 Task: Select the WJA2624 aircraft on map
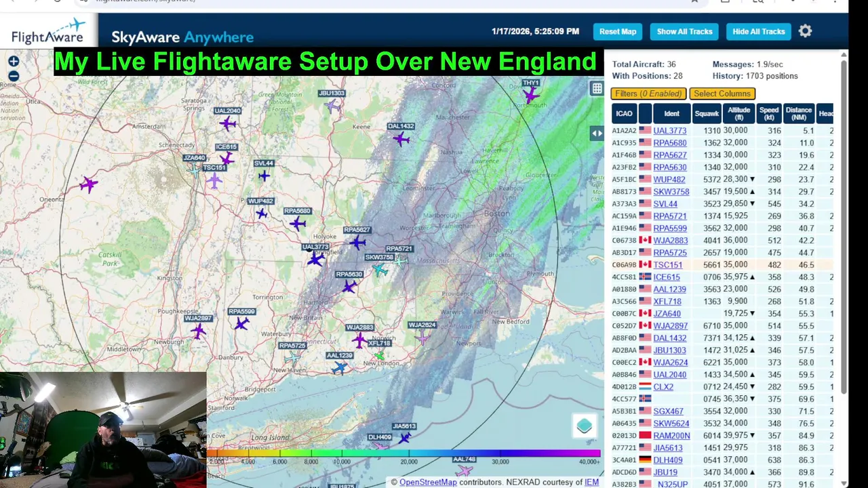pyautogui.click(x=422, y=337)
